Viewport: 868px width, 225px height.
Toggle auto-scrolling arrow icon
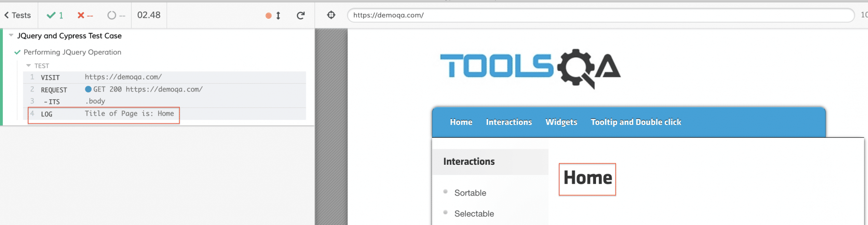pyautogui.click(x=278, y=15)
